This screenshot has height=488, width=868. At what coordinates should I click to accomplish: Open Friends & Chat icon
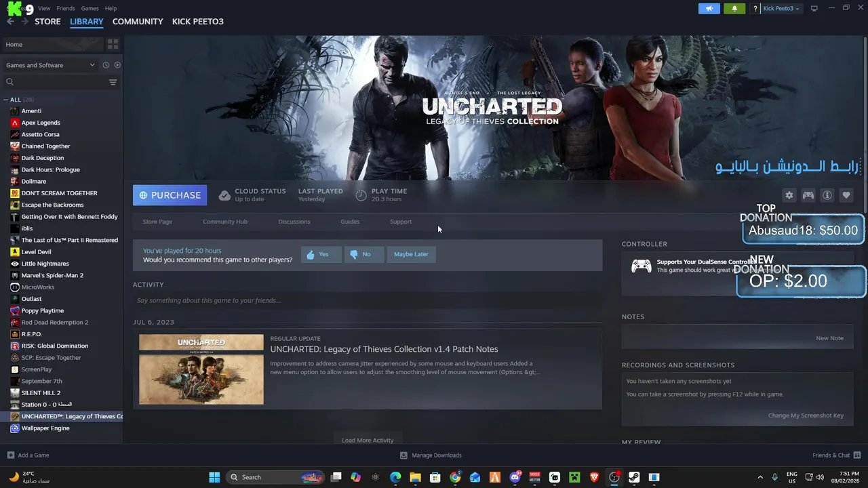857,455
